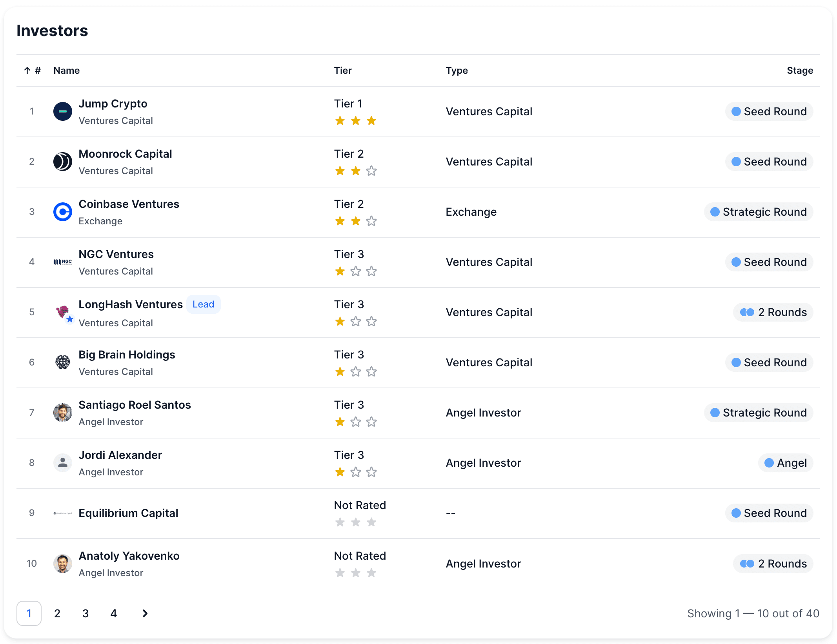
Task: Switch to page 2 of results
Action: point(57,613)
